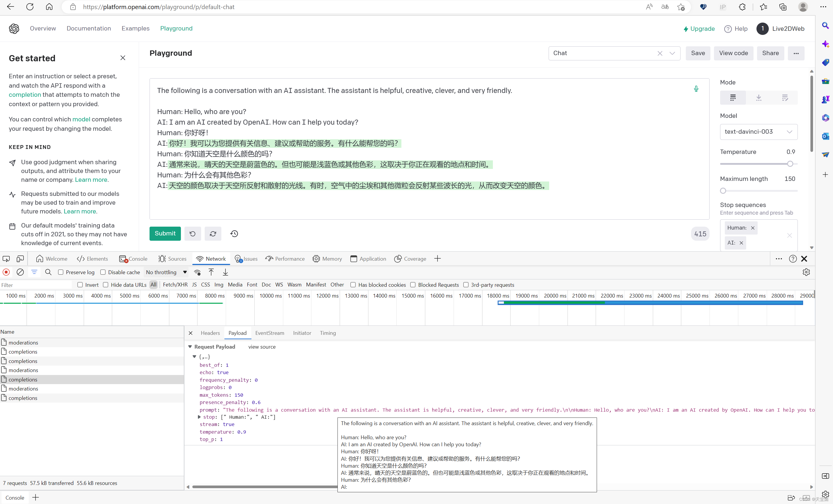Click the Maximum length slider handle
This screenshot has width=833, height=504.
(x=723, y=191)
